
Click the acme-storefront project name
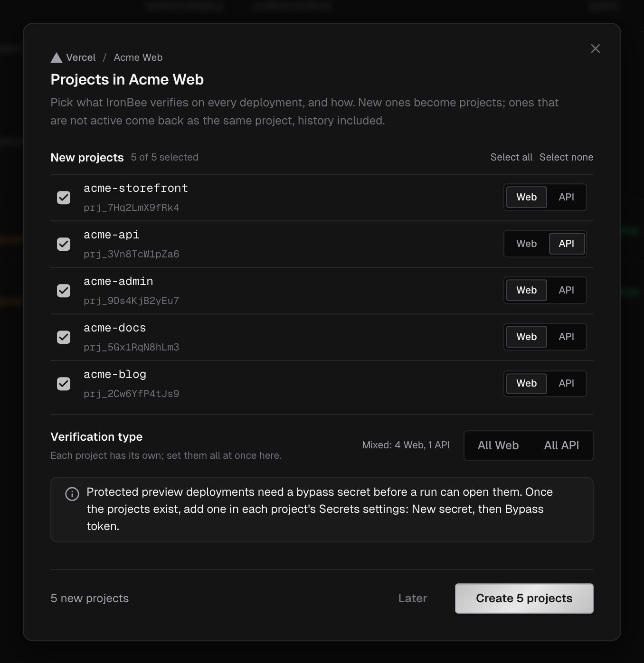[136, 188]
